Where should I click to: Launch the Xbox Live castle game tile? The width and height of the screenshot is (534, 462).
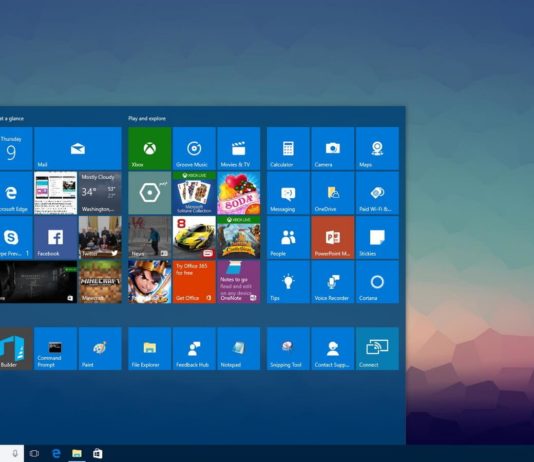pyautogui.click(x=239, y=238)
